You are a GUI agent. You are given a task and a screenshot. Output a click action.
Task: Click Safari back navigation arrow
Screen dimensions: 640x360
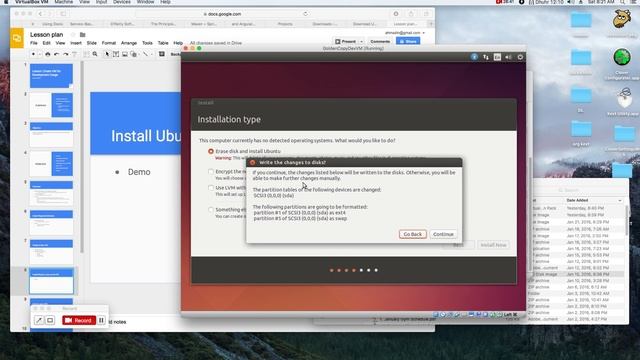[x=40, y=14]
